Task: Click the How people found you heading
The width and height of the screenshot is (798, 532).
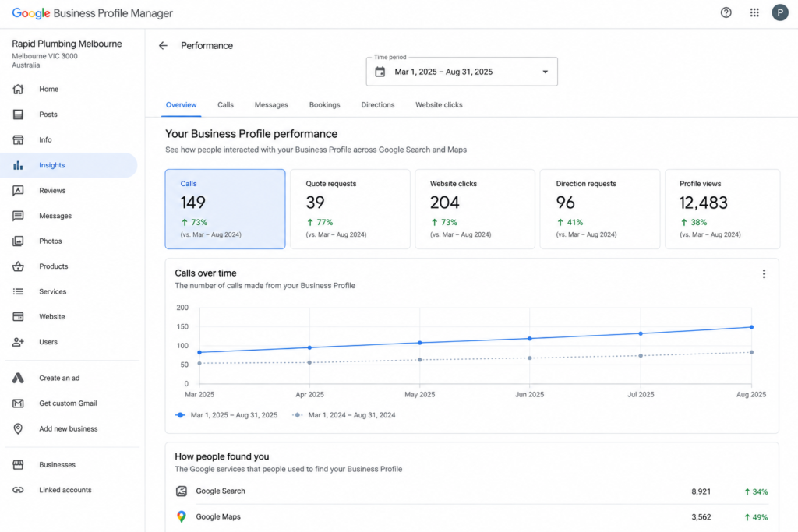Action: point(222,456)
